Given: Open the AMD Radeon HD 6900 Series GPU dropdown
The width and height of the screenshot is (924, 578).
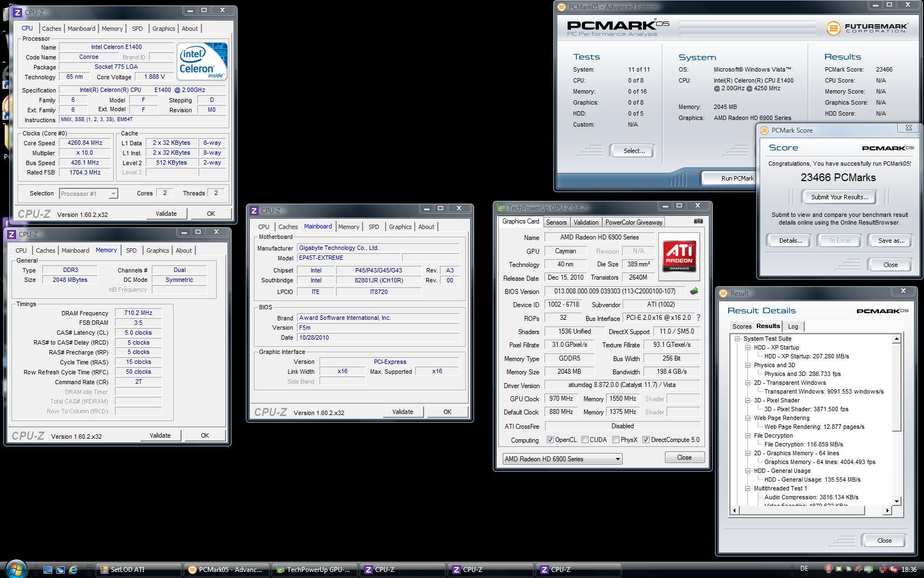Looking at the screenshot, I should pyautogui.click(x=562, y=459).
